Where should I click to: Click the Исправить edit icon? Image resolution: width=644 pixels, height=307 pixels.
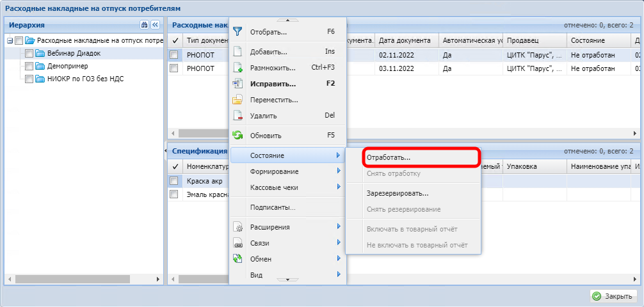(237, 84)
